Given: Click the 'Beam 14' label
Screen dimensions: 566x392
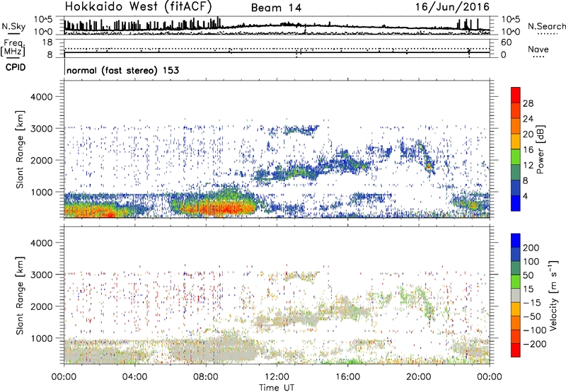Looking at the screenshot, I should coord(276,8).
